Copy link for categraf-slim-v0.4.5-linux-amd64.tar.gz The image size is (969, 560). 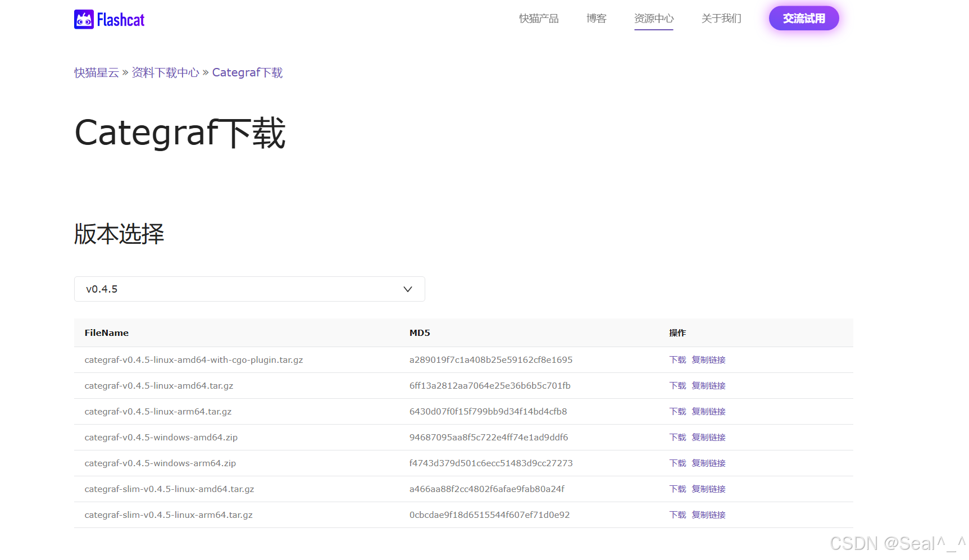tap(708, 489)
